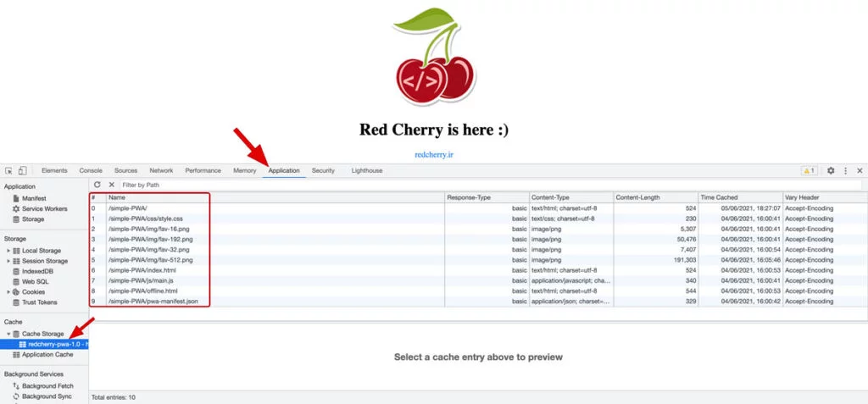This screenshot has width=868, height=404.
Task: Switch to the Network tab
Action: tap(161, 171)
